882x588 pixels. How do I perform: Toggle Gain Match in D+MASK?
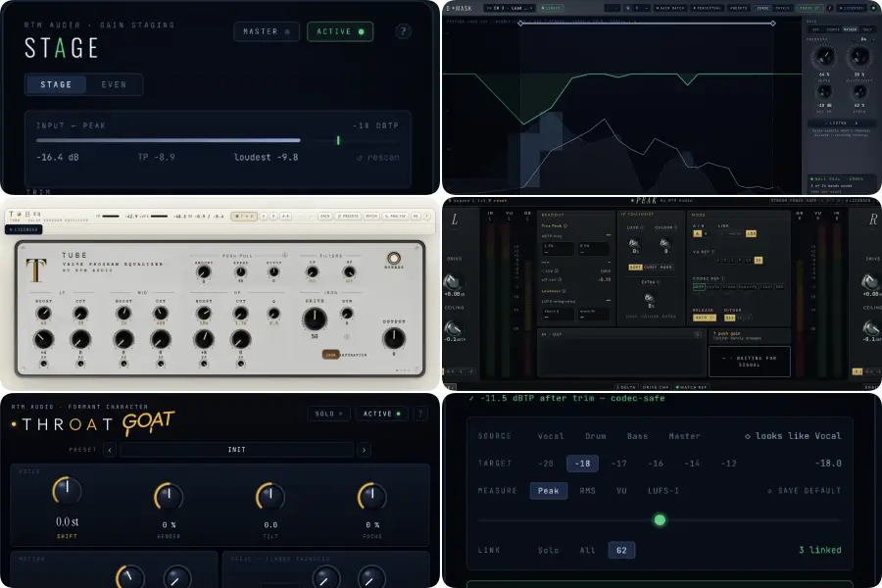tap(671, 8)
